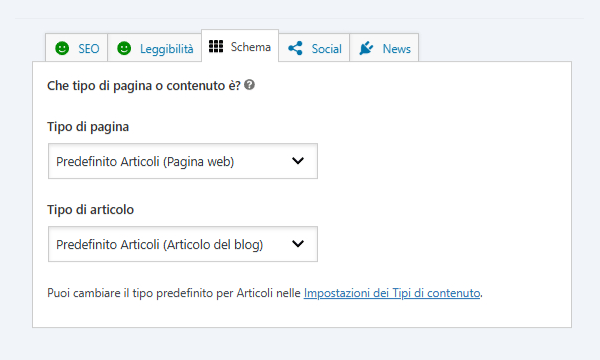Click the Tipo di articolo field label
The width and height of the screenshot is (600, 360).
click(90, 210)
